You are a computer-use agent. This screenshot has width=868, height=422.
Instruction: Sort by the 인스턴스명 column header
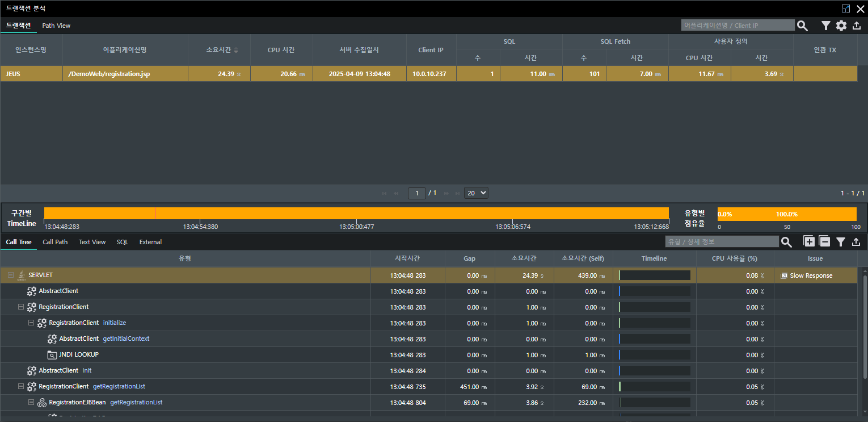[x=31, y=50]
